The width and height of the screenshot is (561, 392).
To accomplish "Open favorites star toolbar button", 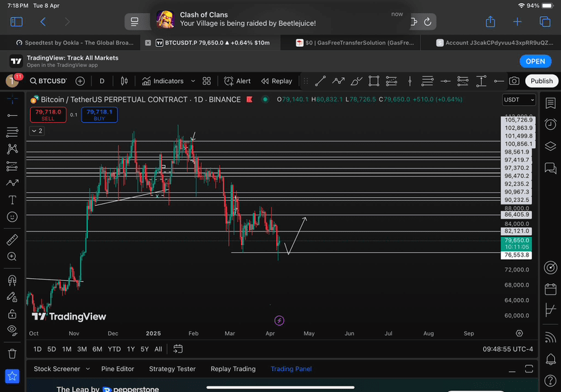I will click(12, 376).
